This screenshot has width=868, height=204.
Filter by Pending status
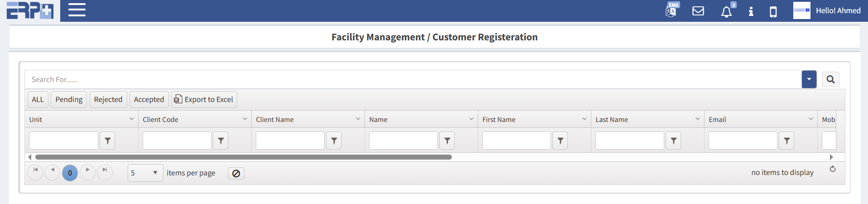pos(69,99)
